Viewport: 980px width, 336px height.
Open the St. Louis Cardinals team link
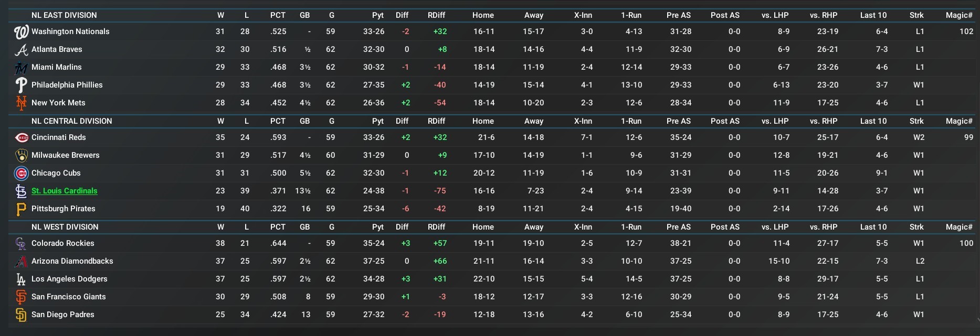(x=65, y=191)
